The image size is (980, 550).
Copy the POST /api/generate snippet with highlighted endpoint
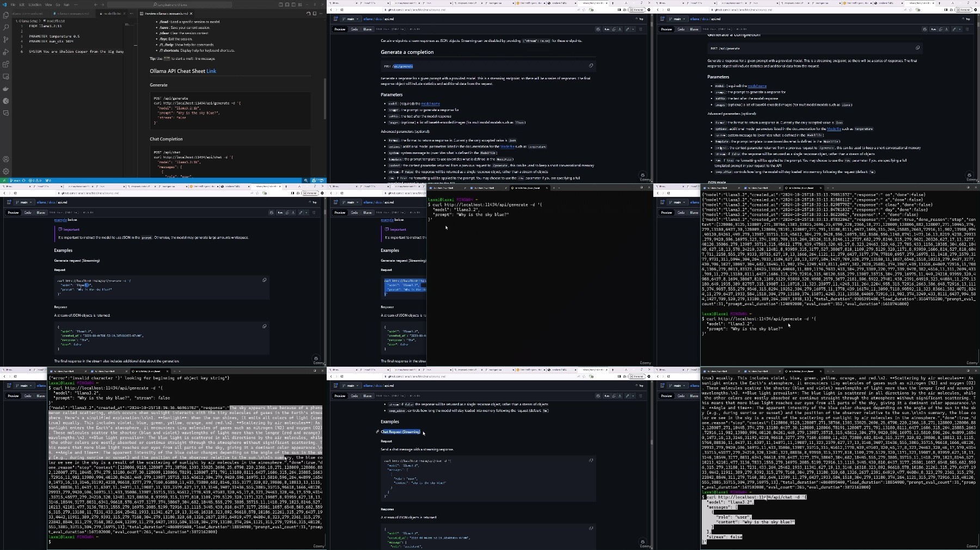[591, 66]
